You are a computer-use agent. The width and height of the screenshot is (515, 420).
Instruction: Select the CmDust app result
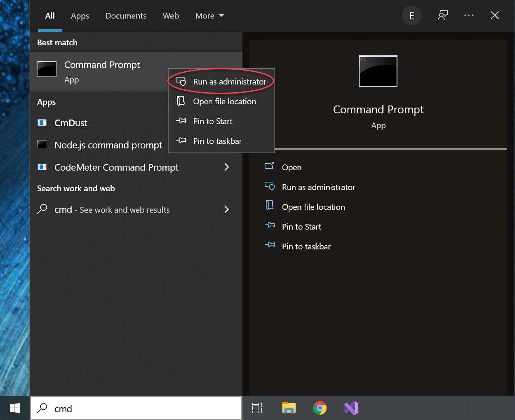136,123
